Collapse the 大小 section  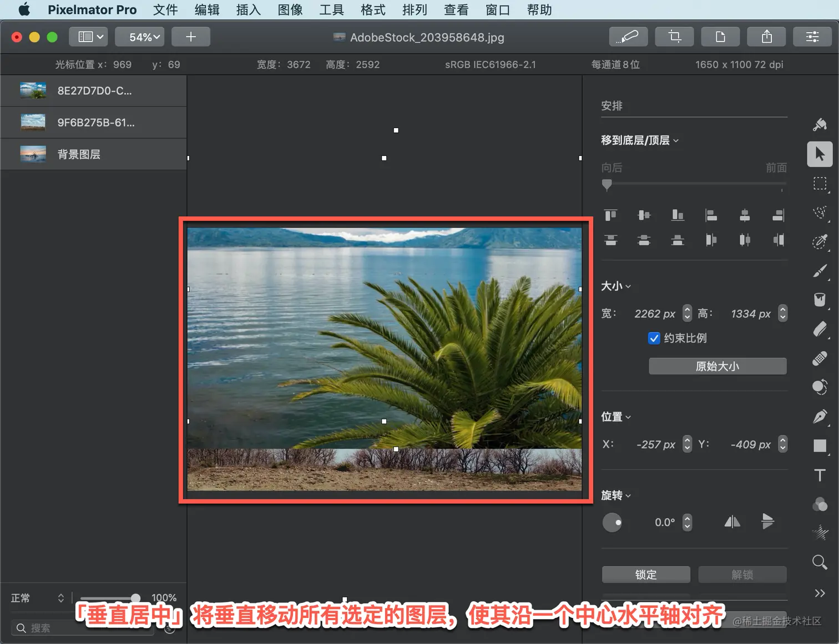tap(616, 286)
